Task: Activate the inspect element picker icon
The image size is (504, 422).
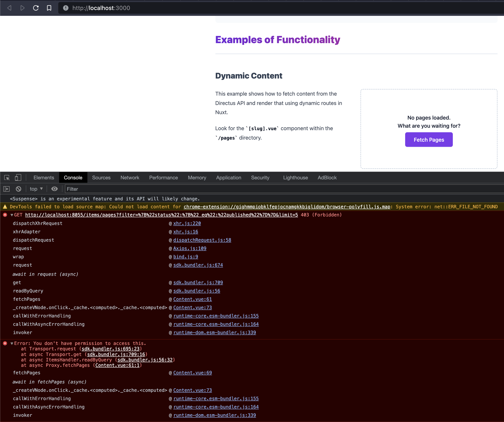Action: (x=7, y=178)
